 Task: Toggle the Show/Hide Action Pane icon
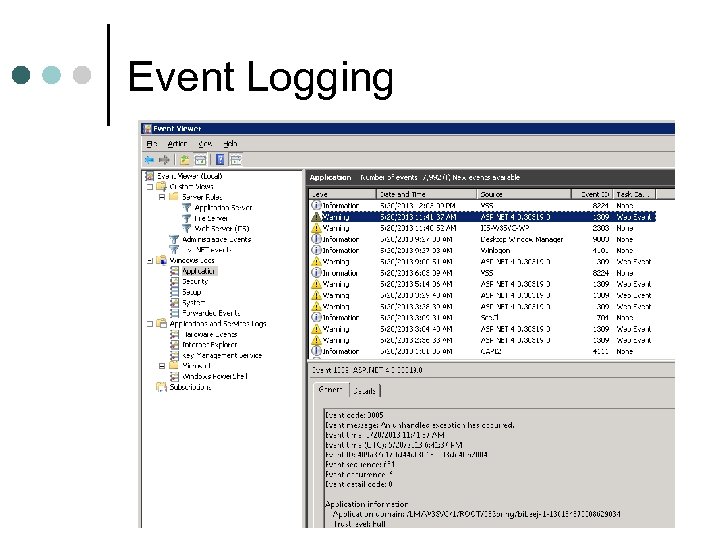coord(236,160)
